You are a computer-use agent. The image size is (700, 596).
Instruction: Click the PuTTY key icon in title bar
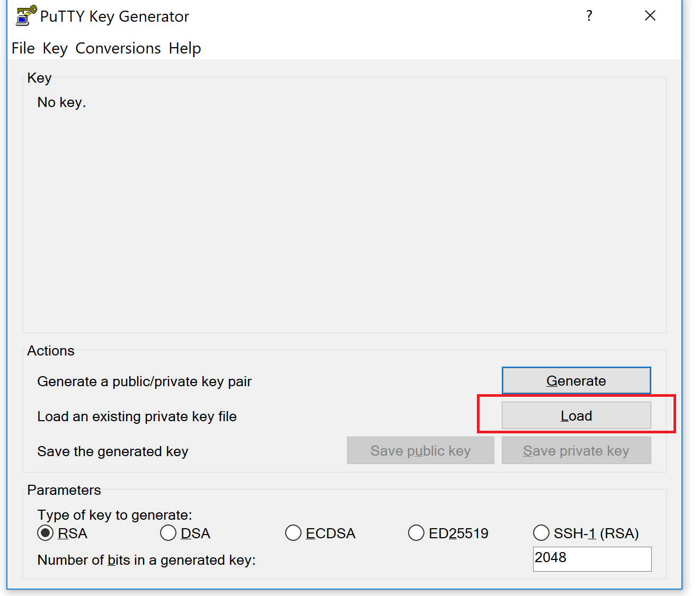26,16
